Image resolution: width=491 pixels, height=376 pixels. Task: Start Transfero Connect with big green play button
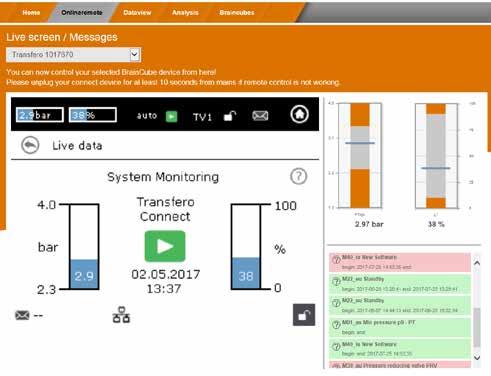pyautogui.click(x=165, y=246)
